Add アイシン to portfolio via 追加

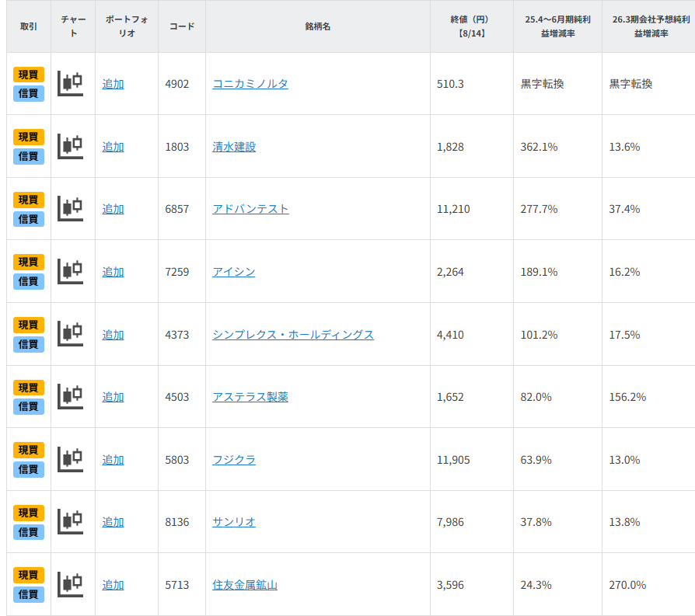113,272
